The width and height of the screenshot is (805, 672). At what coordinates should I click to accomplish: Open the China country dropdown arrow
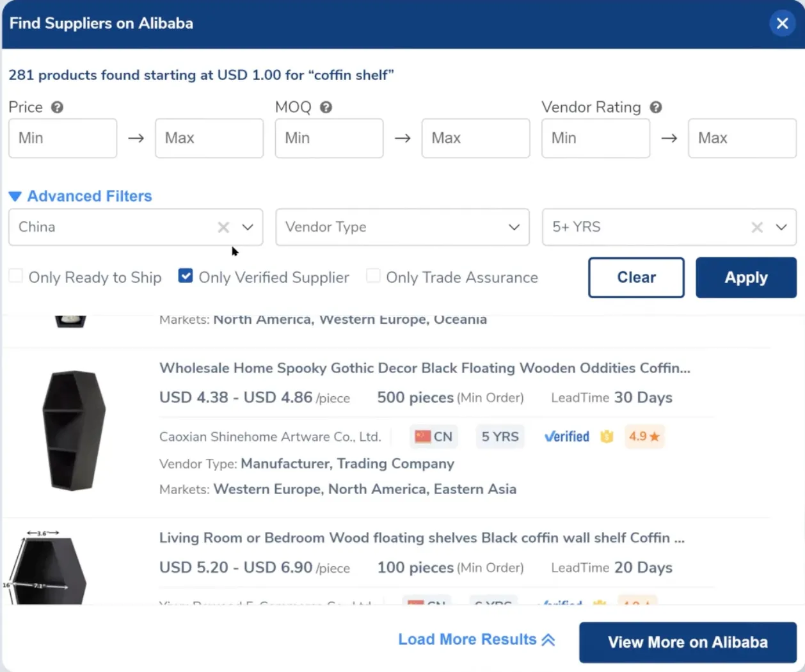[248, 227]
